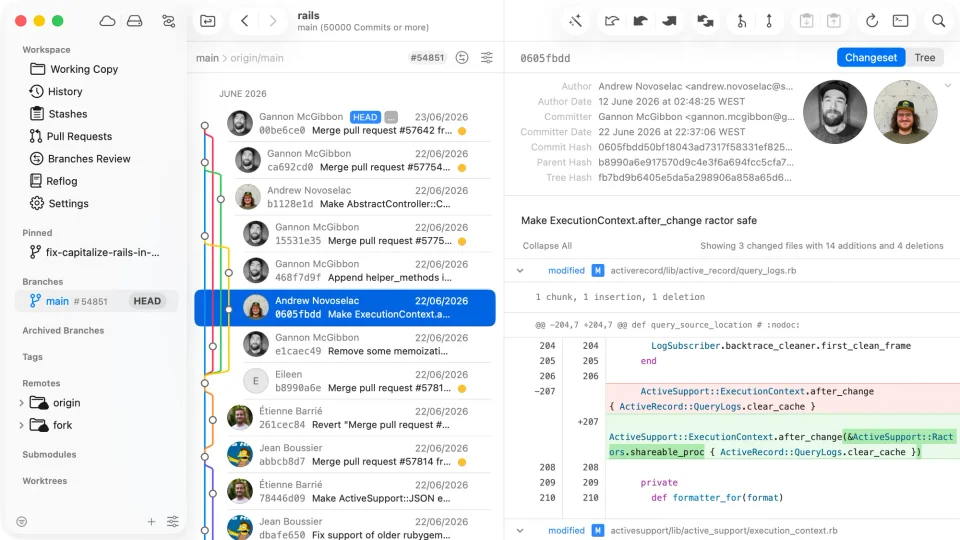Select commit 15531e35 Merge pull request
Viewport: 960px width, 540px height.
click(x=345, y=234)
